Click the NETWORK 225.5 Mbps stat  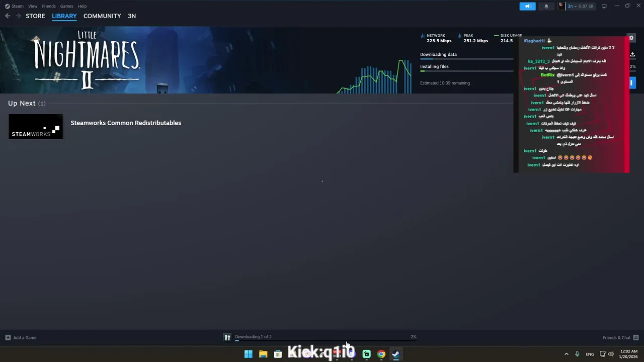point(436,38)
